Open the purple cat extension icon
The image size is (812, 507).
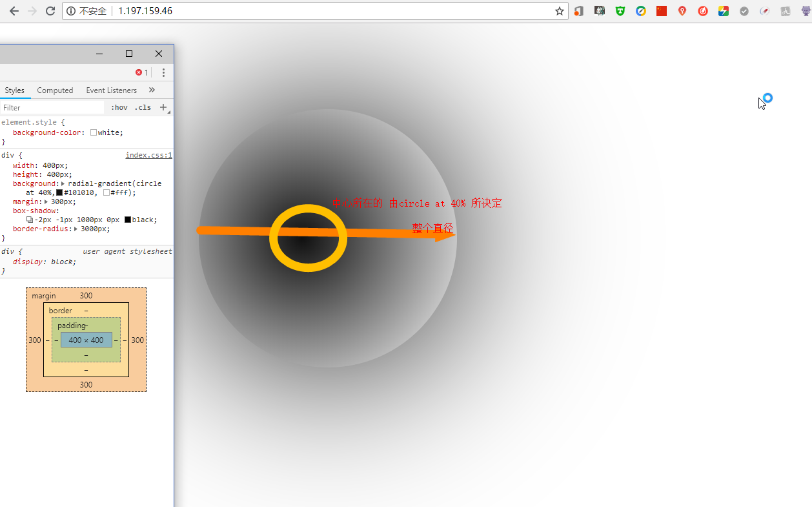tap(805, 11)
